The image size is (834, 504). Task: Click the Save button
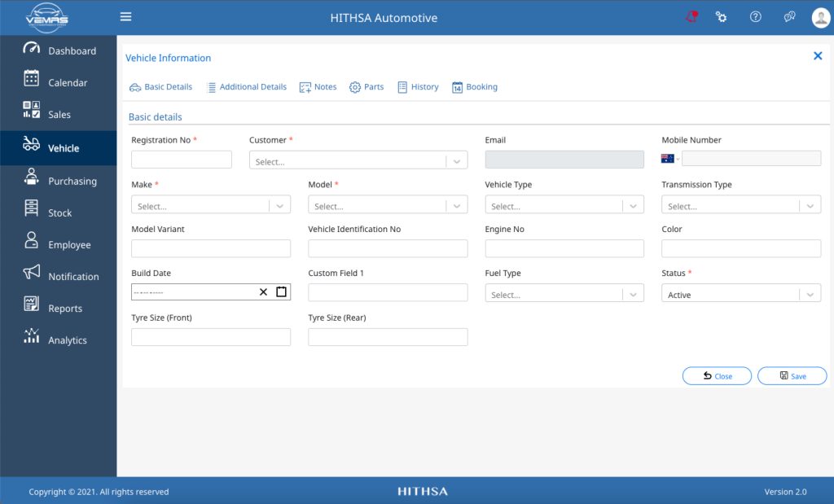[792, 376]
